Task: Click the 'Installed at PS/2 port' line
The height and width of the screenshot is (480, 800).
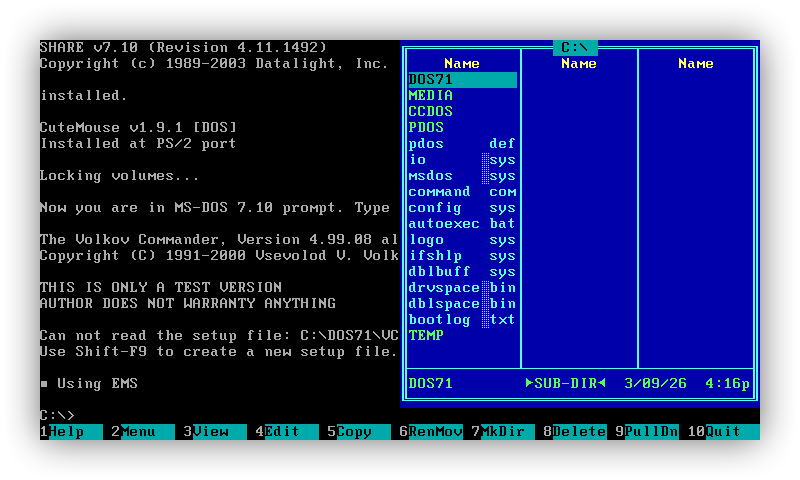Action: [138, 143]
